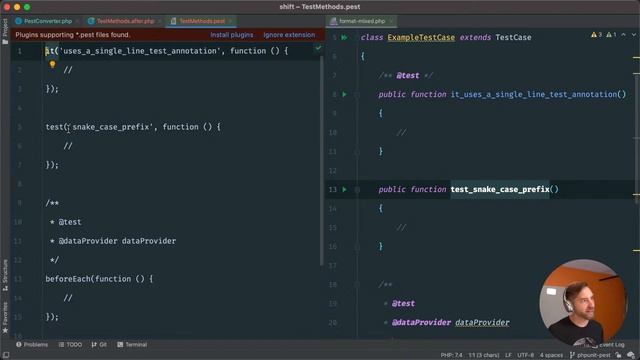The height and width of the screenshot is (360, 640).
Task: Open the PHP: 7.4 language level selector
Action: click(x=451, y=355)
